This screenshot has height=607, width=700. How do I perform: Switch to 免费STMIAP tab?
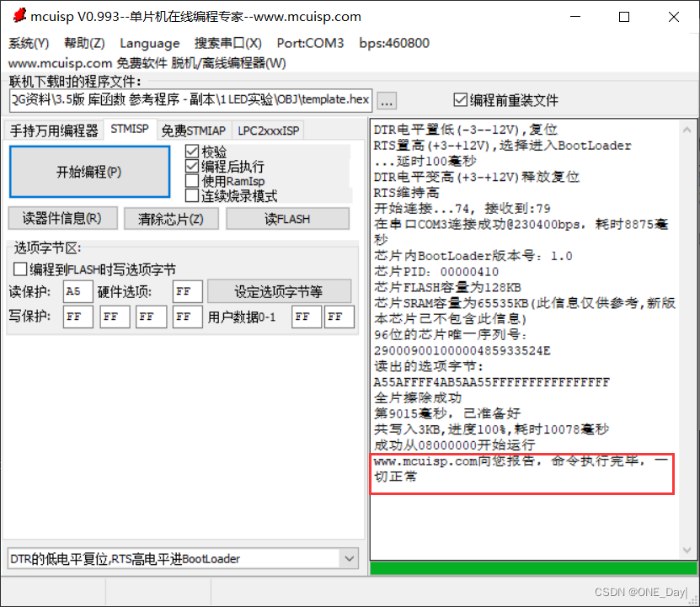pyautogui.click(x=193, y=130)
